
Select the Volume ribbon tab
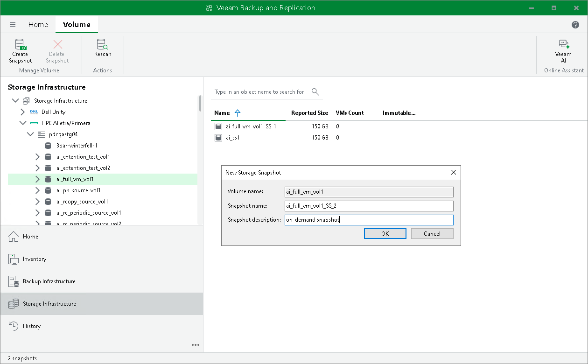77,25
